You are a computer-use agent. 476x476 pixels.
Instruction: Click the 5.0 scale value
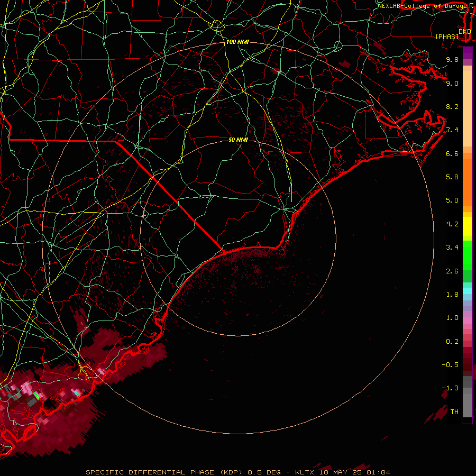pos(452,200)
